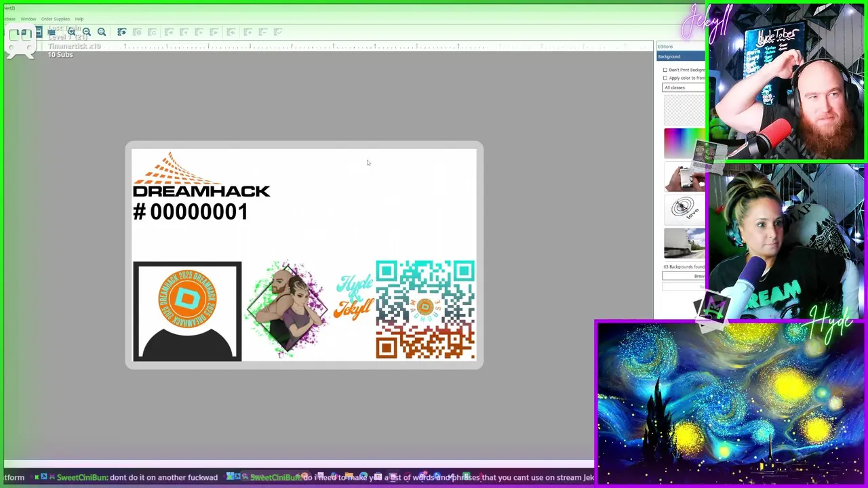Viewport: 868px width, 488px height.
Task: Select the Hyde and Jekyll character artwork
Action: pos(287,309)
